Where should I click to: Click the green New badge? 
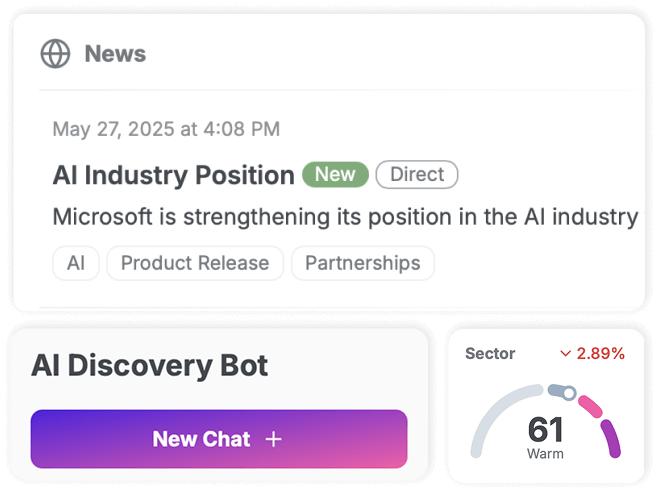(x=335, y=174)
